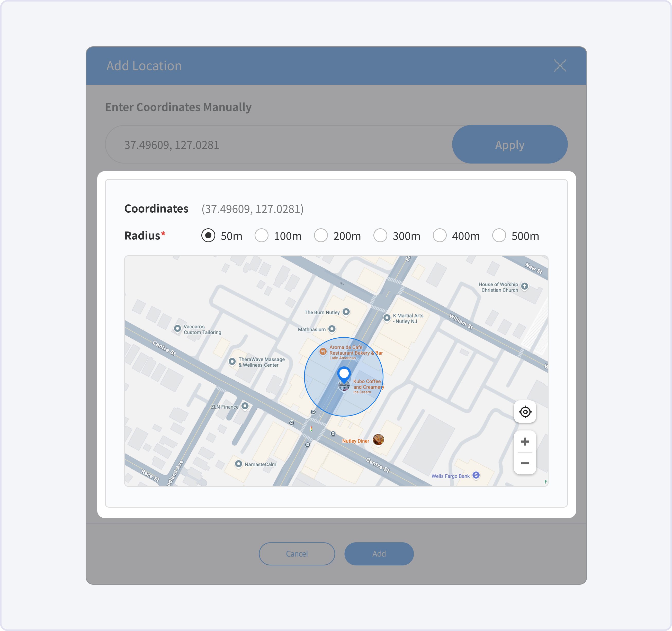This screenshot has height=631, width=672.
Task: Set radius to 500m
Action: 499,235
